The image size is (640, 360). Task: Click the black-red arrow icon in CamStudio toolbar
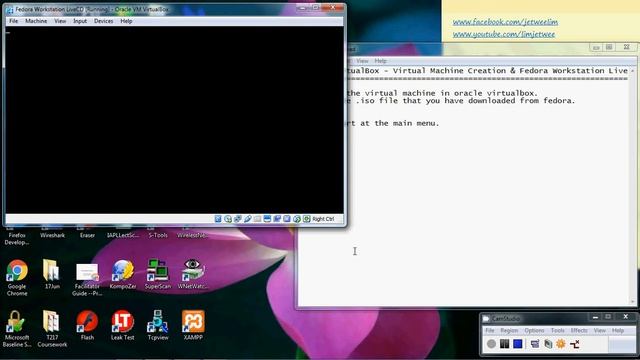(575, 344)
